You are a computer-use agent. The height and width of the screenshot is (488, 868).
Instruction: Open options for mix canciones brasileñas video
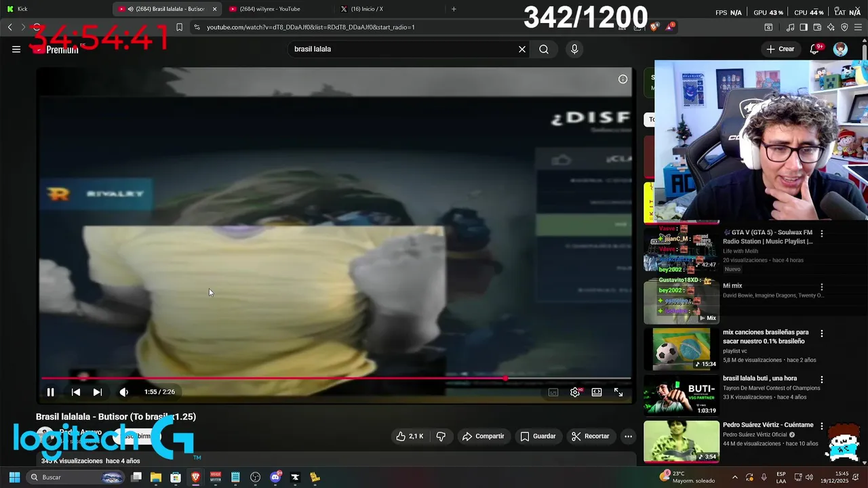click(x=822, y=333)
